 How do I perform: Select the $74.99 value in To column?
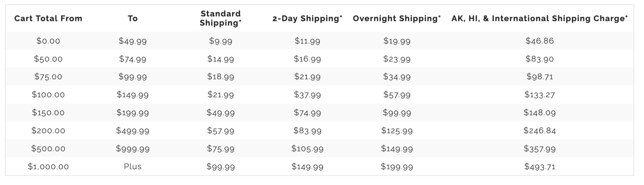pos(132,59)
